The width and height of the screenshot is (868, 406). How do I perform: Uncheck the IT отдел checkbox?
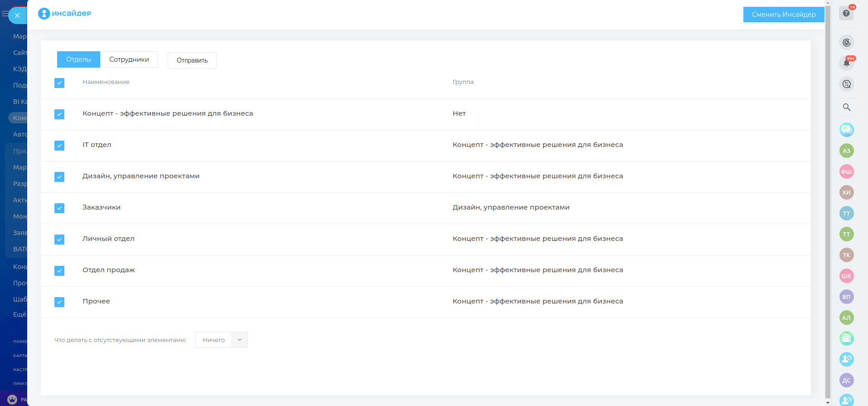[59, 145]
